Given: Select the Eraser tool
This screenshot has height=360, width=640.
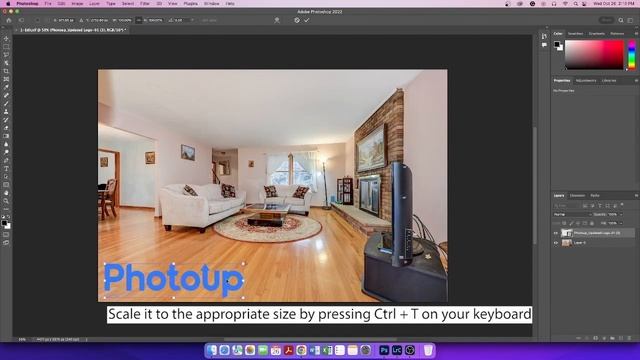Looking at the screenshot, I should point(6,128).
